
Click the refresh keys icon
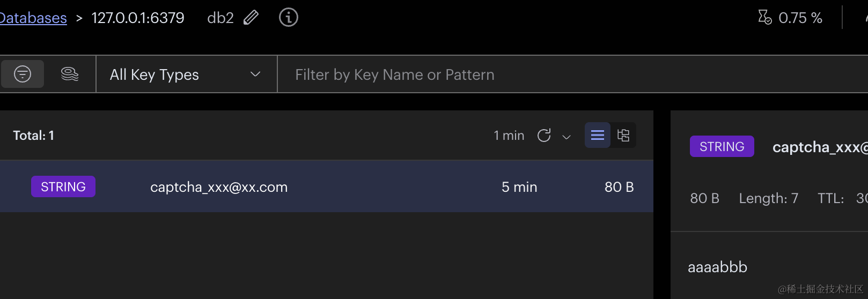coord(544,136)
